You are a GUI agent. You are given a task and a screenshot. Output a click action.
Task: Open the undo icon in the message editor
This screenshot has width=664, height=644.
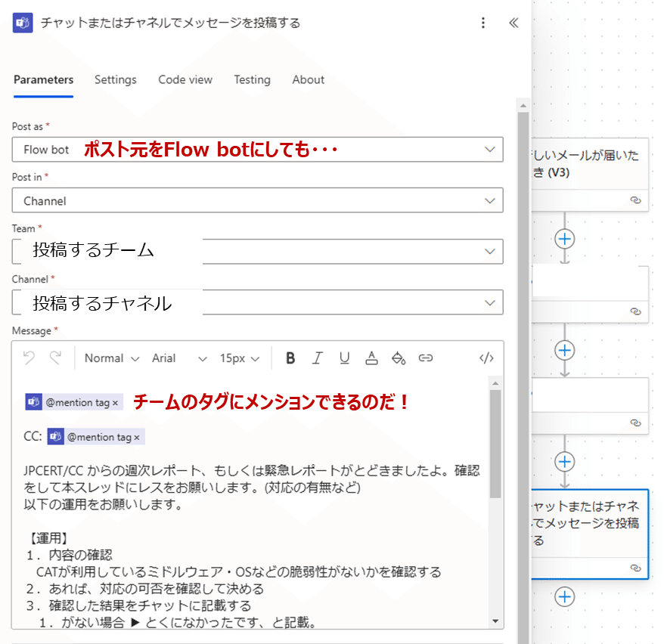[28, 358]
